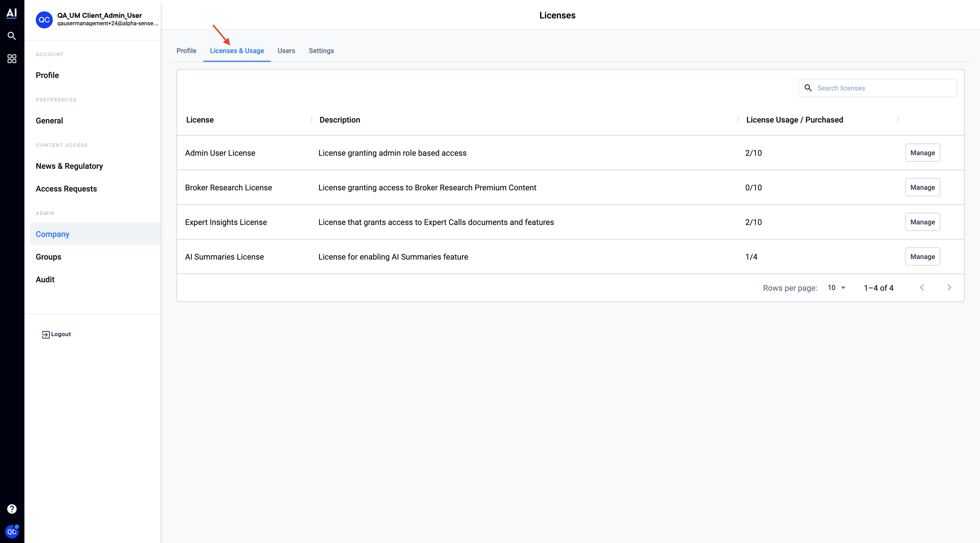This screenshot has width=980, height=543.
Task: Select the Audit menu item
Action: (x=45, y=279)
